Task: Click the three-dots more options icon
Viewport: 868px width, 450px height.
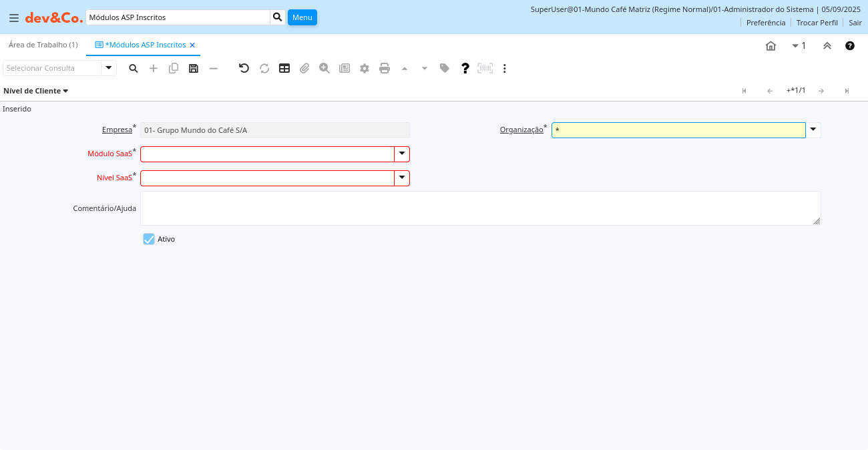Action: pos(505,68)
